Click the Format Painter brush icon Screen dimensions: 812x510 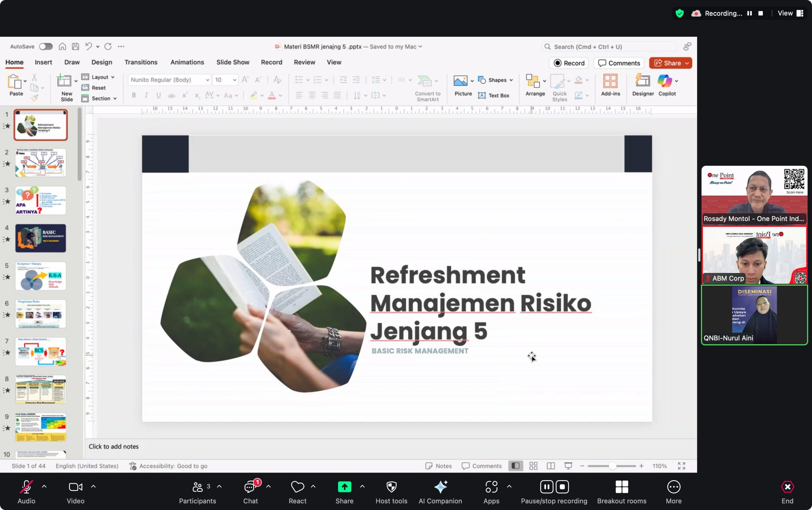34,98
